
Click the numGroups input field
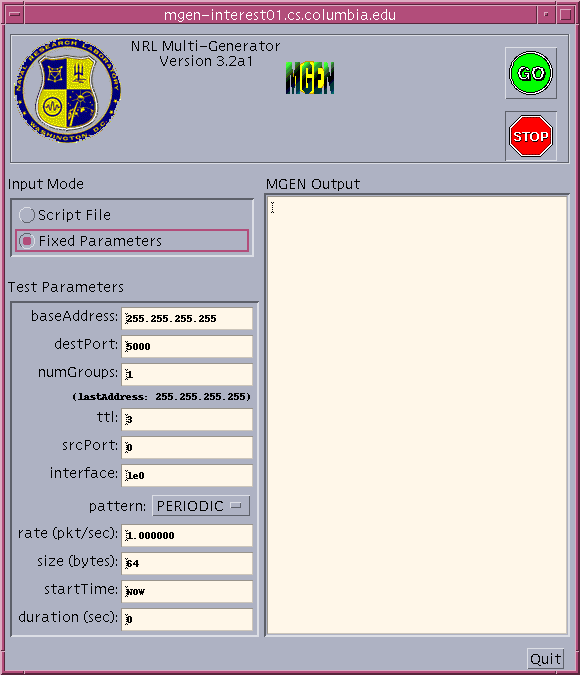click(187, 374)
